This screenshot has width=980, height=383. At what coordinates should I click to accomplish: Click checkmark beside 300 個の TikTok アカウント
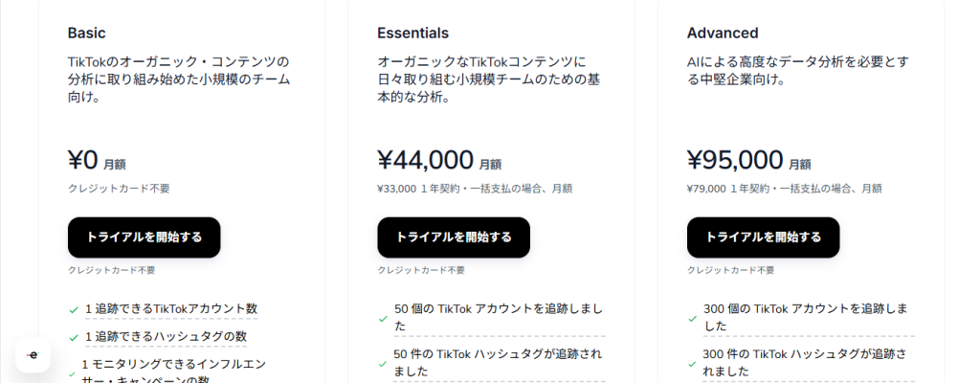[693, 318]
